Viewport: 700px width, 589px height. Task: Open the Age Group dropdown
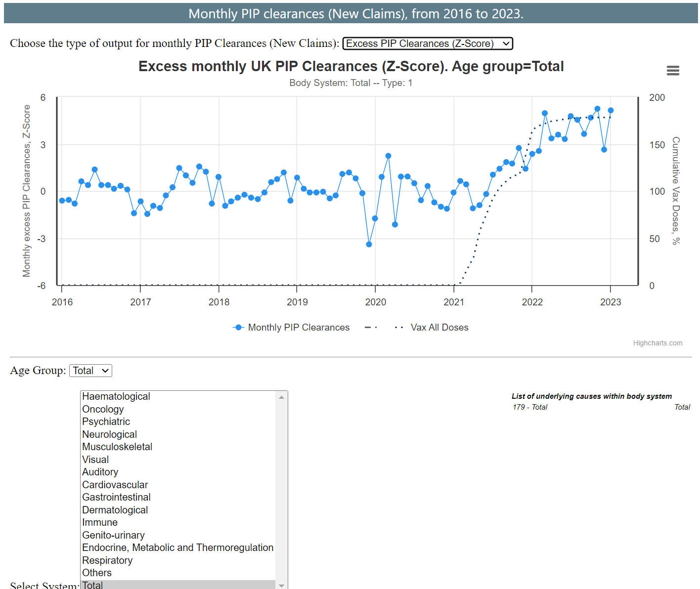click(90, 371)
